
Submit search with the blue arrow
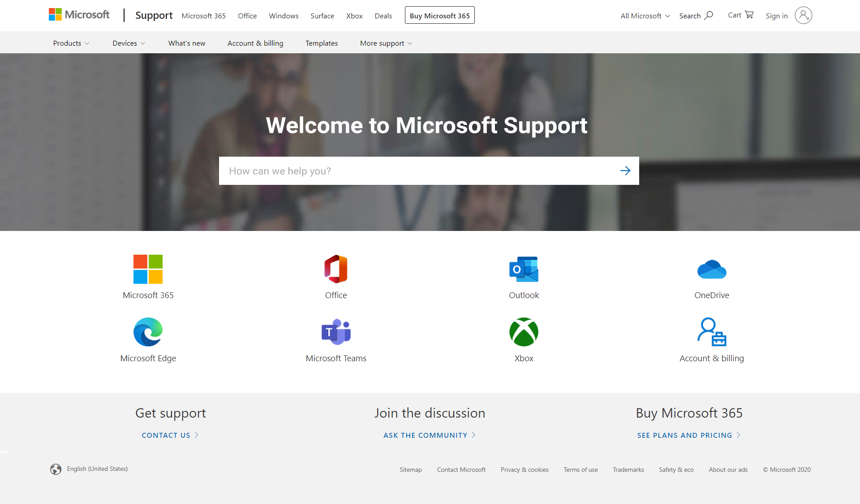[625, 171]
